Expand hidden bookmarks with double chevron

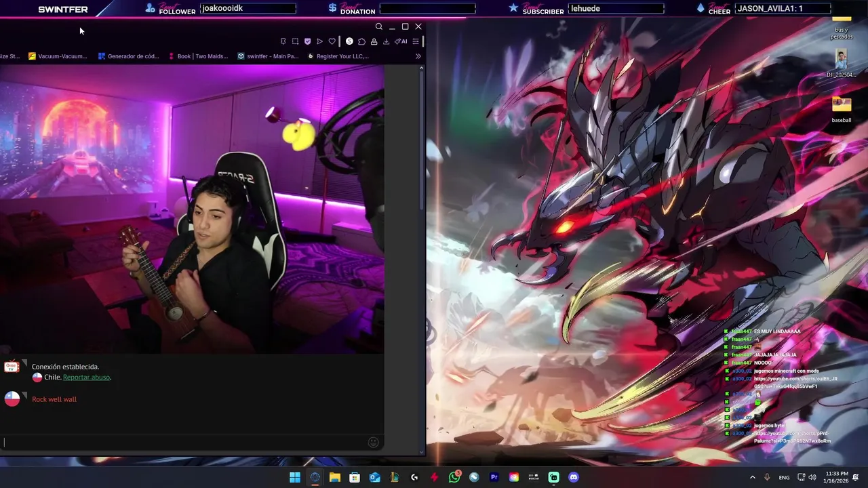click(x=418, y=56)
